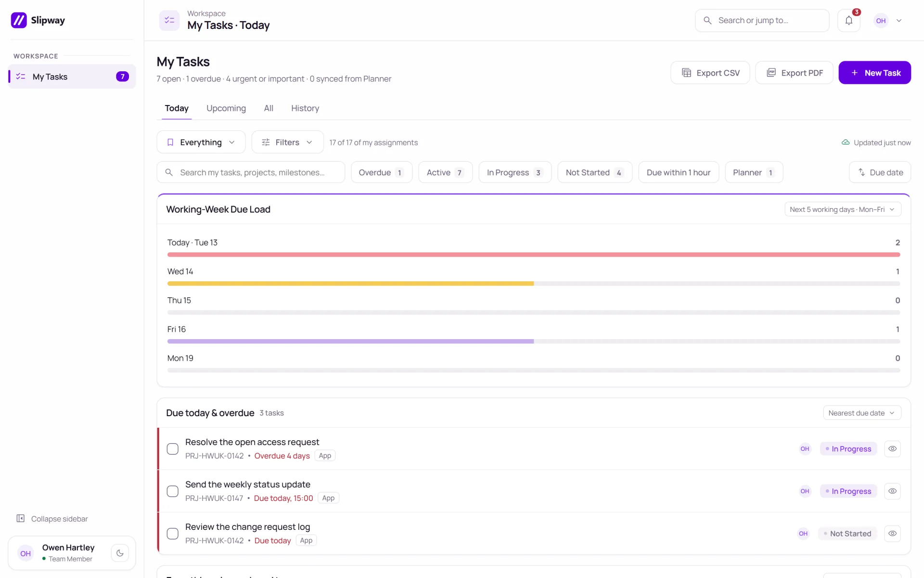924x578 pixels.
Task: Open In Progress status on access request
Action: (848, 449)
